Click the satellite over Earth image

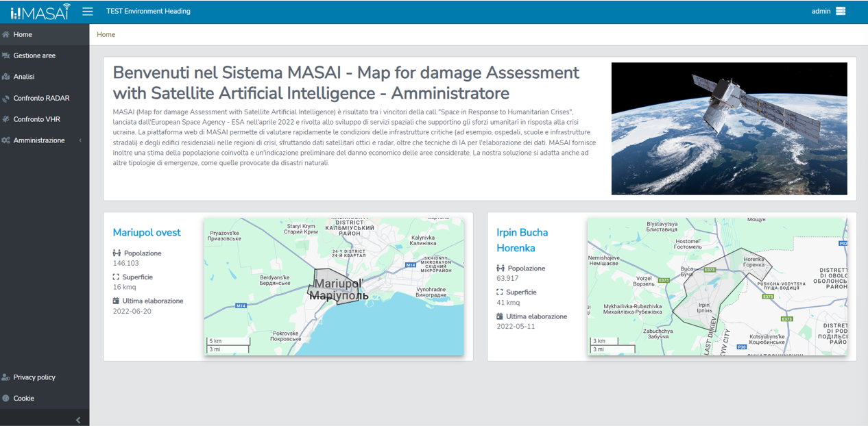pos(730,129)
